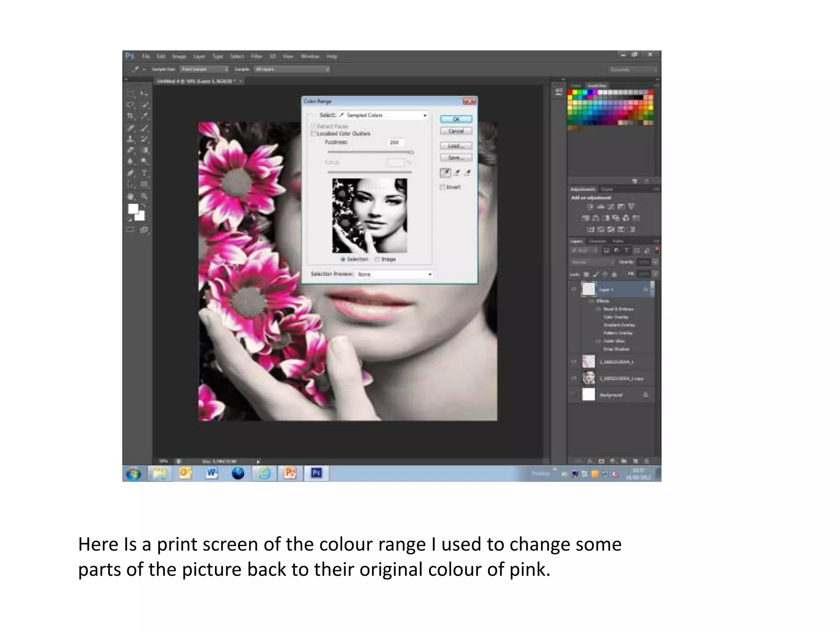
Task: Toggle Quick Mask mode
Action: click(x=130, y=230)
